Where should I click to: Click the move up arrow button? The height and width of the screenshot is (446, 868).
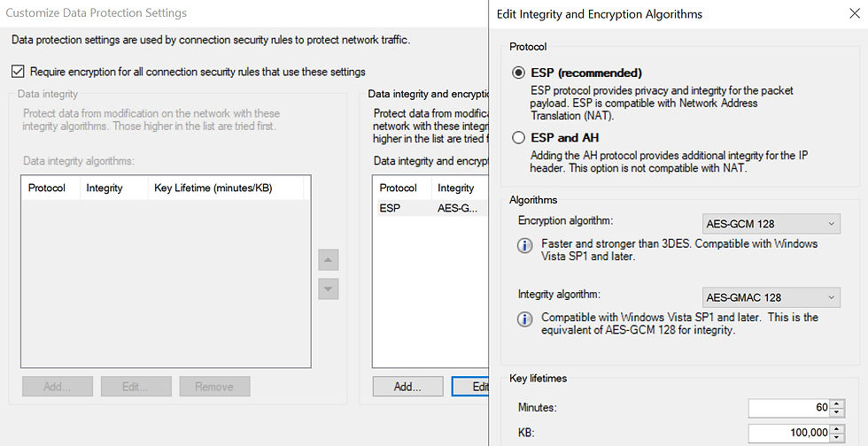[328, 260]
